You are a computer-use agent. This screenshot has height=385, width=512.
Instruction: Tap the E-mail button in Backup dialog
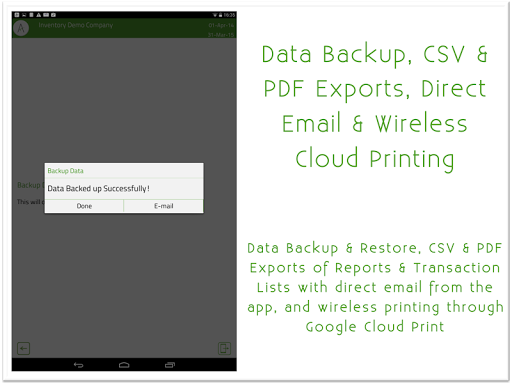tap(163, 206)
